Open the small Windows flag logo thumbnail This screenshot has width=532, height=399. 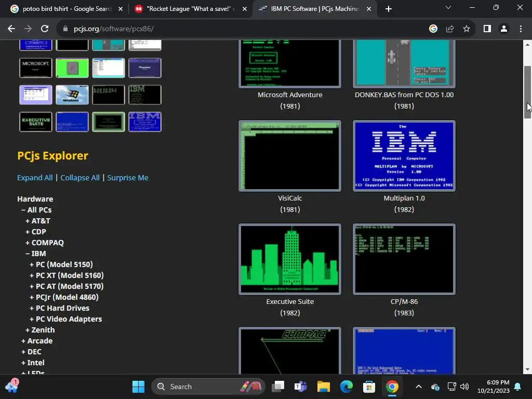[72, 95]
